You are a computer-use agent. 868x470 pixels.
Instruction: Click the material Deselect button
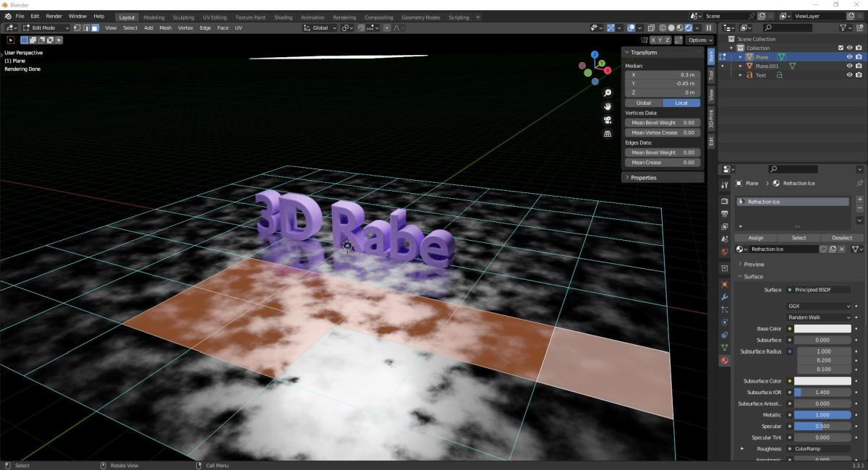(842, 237)
